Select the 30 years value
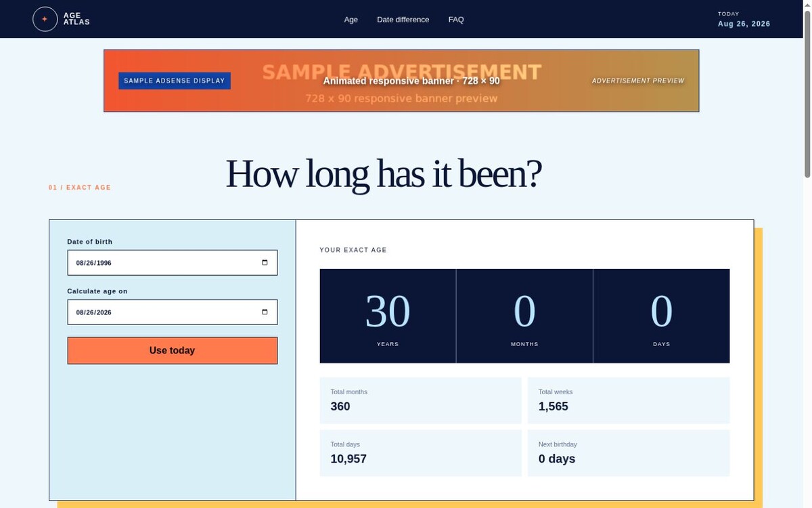The height and width of the screenshot is (508, 812). click(x=388, y=312)
